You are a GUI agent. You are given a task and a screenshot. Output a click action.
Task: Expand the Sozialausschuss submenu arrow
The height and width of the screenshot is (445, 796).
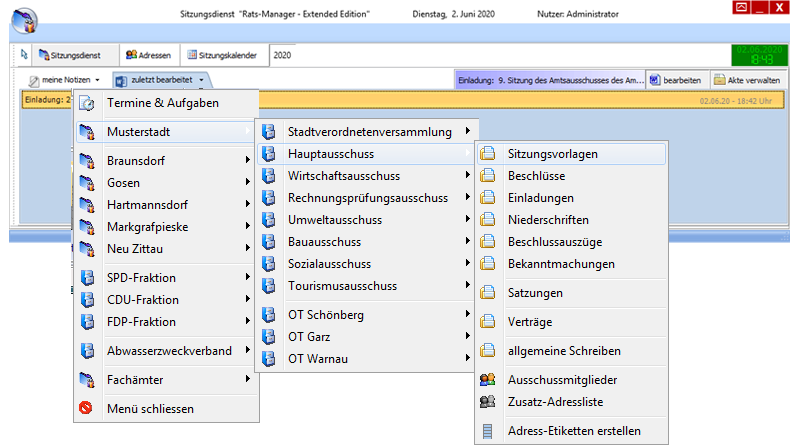tap(468, 263)
